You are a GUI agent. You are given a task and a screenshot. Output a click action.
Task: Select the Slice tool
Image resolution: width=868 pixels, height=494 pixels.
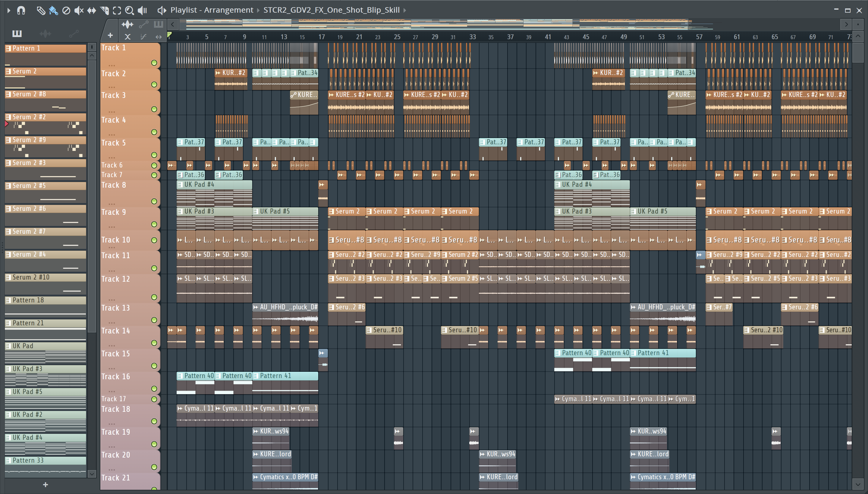click(x=105, y=11)
